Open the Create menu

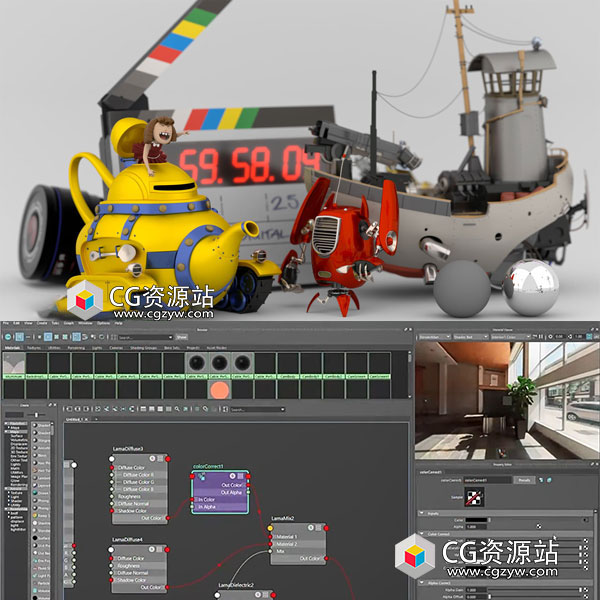pyautogui.click(x=42, y=323)
